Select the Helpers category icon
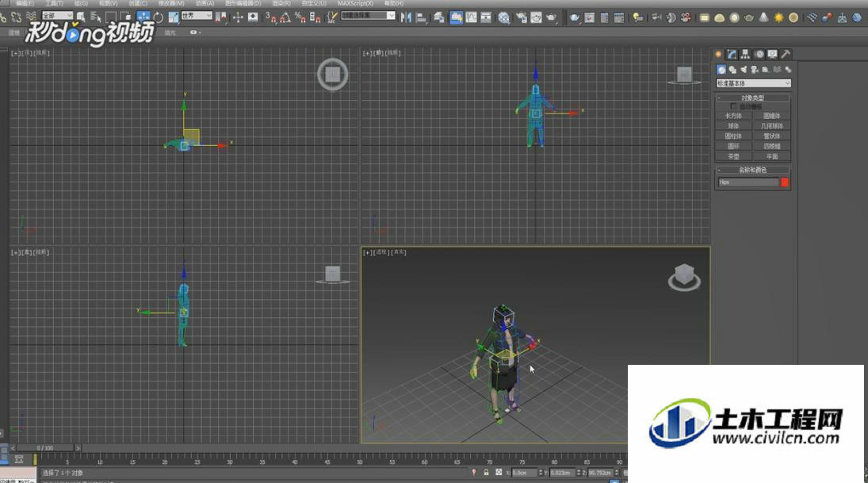Image resolution: width=868 pixels, height=483 pixels. 766,70
